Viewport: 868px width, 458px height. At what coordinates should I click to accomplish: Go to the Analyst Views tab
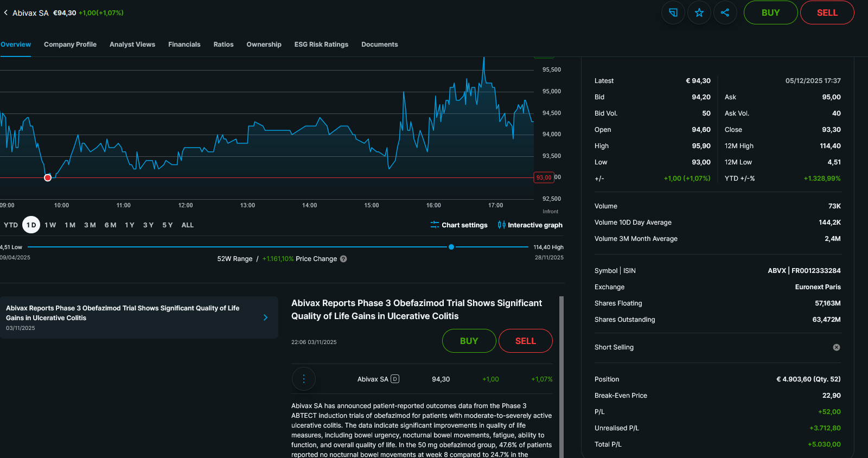pos(132,44)
